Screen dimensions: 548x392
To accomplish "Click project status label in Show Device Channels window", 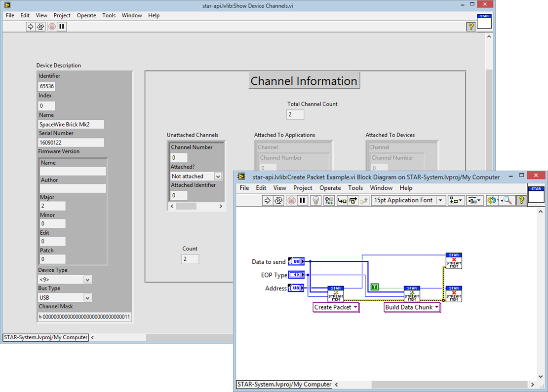I will point(46,337).
